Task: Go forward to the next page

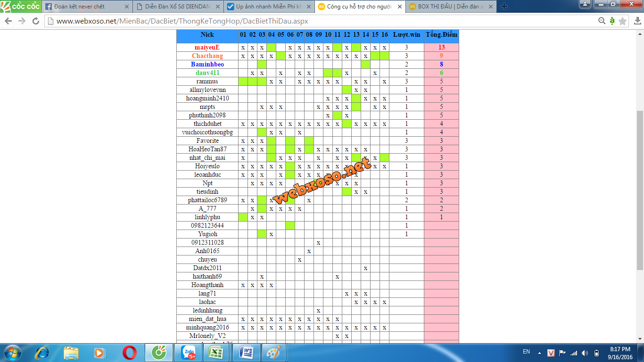Action: [x=22, y=21]
